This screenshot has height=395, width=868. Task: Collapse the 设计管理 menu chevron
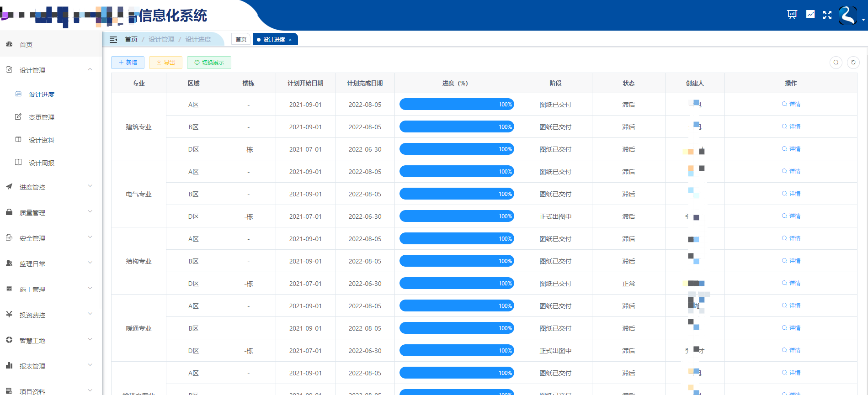click(90, 69)
